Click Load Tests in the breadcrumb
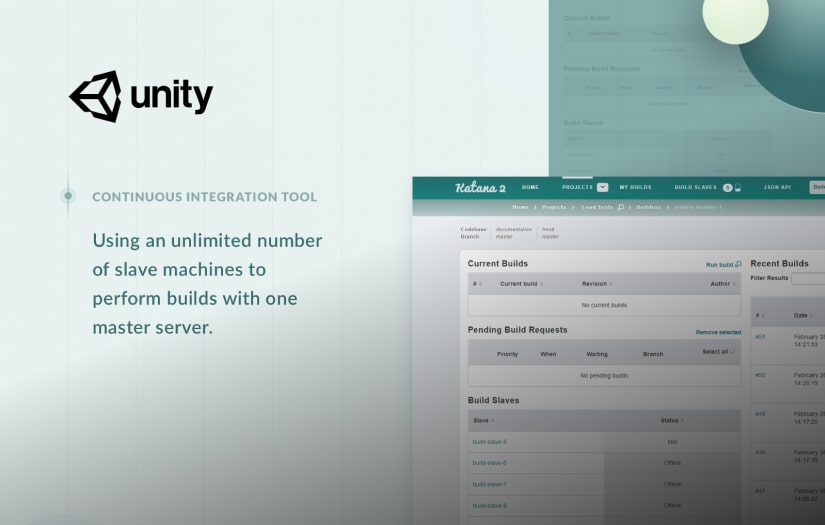 tap(597, 207)
